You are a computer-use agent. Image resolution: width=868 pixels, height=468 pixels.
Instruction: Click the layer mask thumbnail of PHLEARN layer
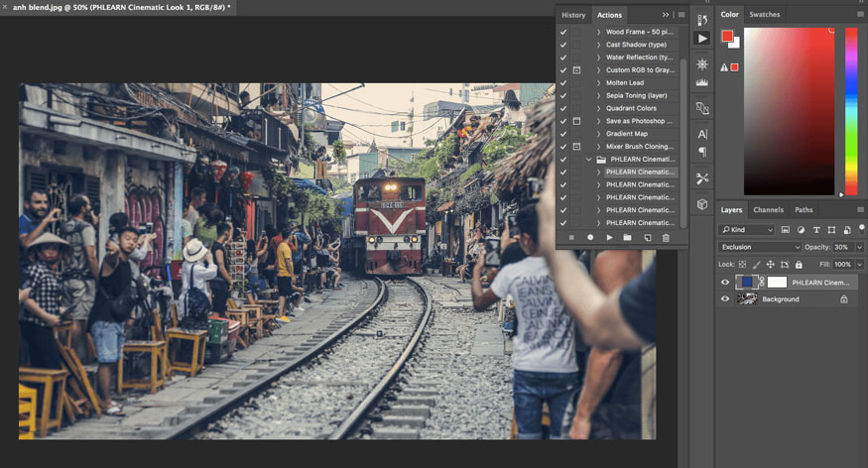(777, 283)
